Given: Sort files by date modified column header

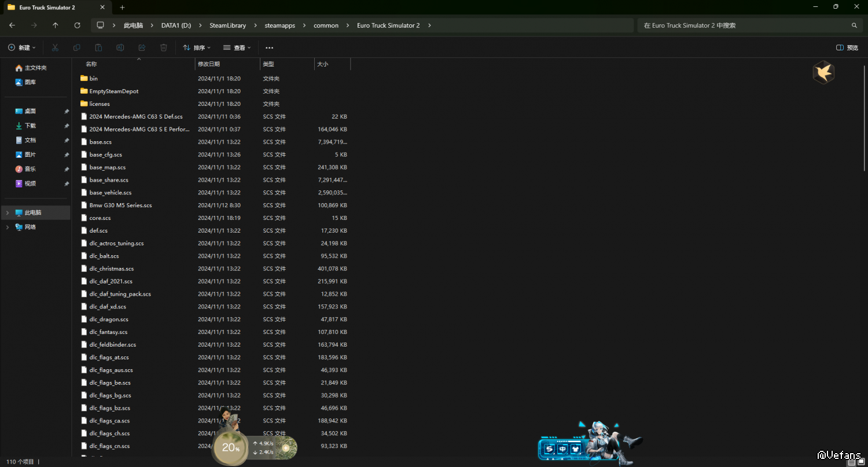Looking at the screenshot, I should 209,64.
